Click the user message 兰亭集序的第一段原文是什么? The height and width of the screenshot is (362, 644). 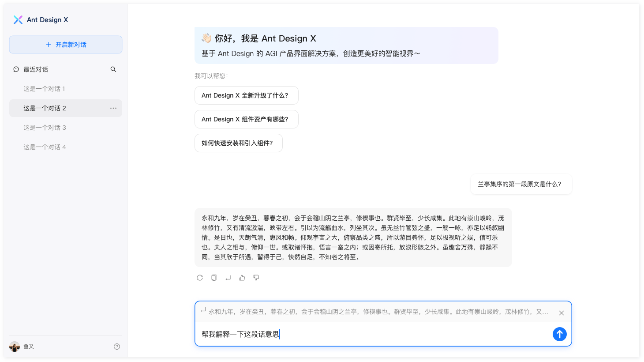521,184
